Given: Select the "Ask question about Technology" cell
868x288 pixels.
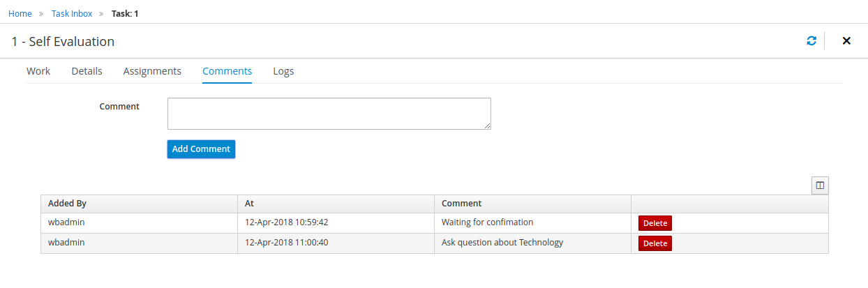Looking at the screenshot, I should coord(502,243).
